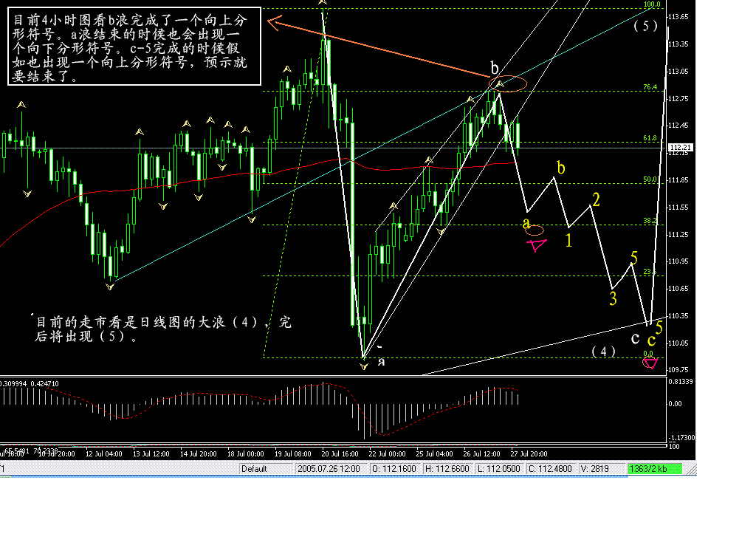The width and height of the screenshot is (756, 548).
Task: Click the 26 Jul 12:00 time label
Action: point(481,454)
